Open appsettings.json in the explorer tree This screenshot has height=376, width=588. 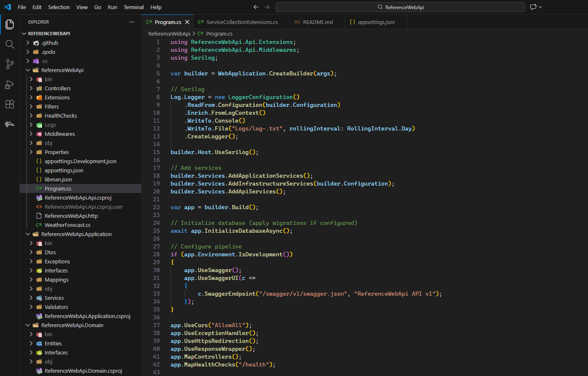coord(81,170)
